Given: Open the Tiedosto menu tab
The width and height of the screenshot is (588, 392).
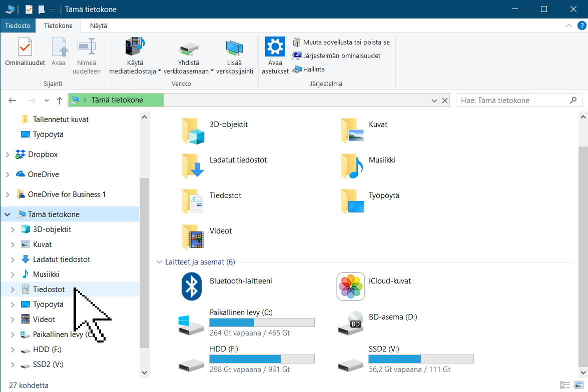Looking at the screenshot, I should pos(18,25).
